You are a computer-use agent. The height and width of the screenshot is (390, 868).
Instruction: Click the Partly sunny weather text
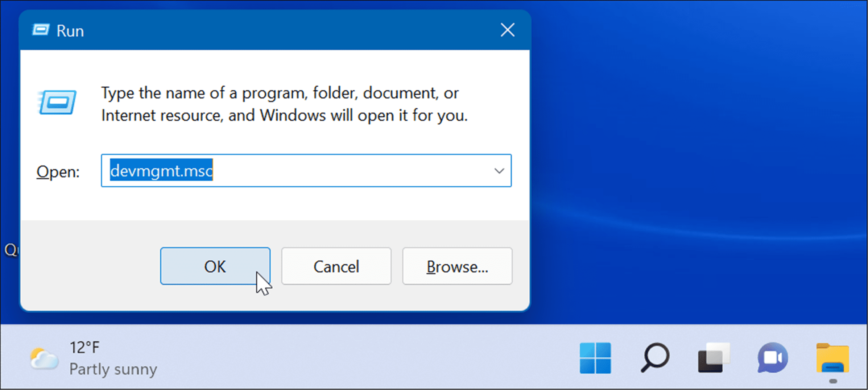113,369
